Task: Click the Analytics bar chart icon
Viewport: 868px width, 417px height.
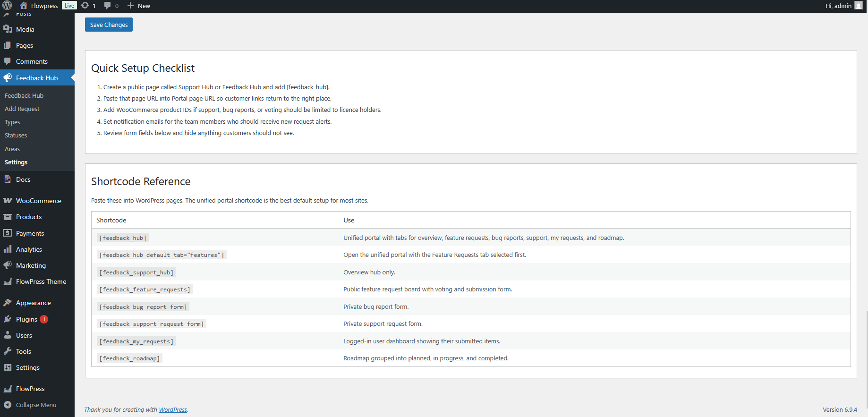Action: [8, 249]
